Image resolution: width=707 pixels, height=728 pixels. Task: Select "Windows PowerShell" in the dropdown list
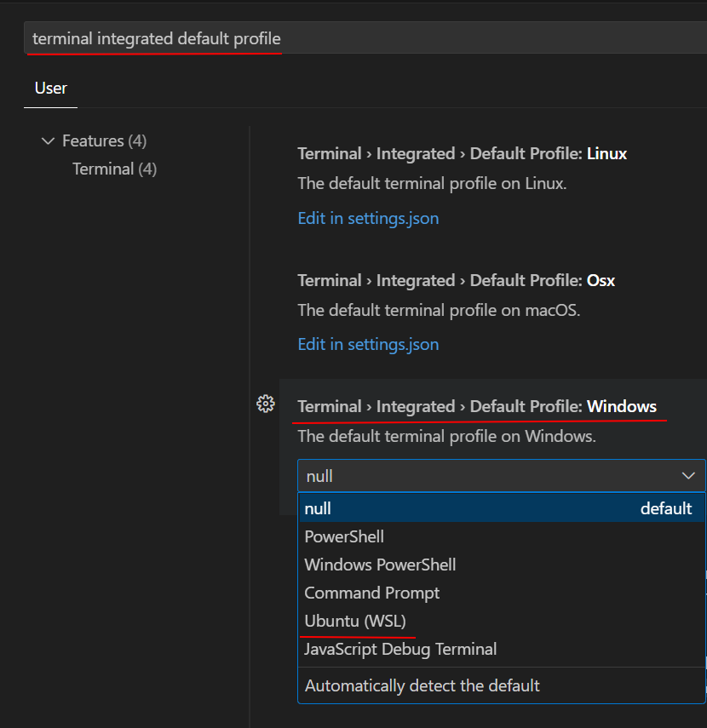pos(380,565)
